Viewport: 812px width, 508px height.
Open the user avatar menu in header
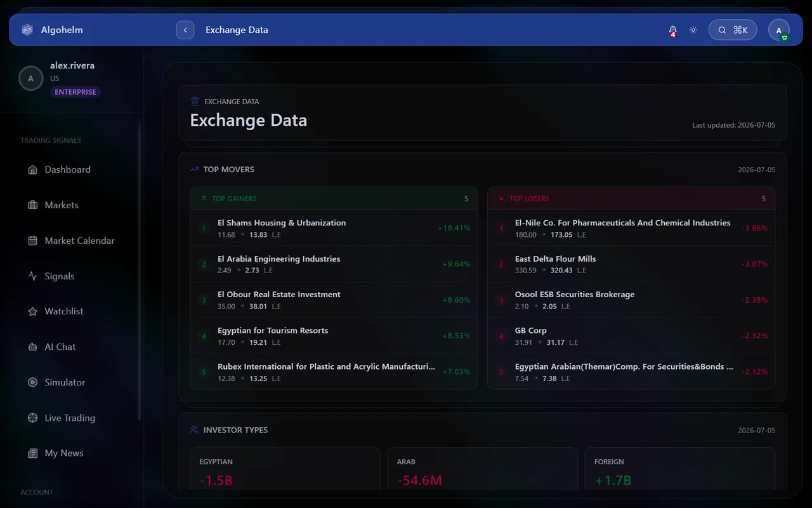coord(779,30)
